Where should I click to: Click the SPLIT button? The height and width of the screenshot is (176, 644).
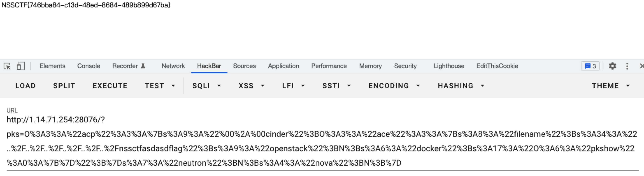pos(64,86)
